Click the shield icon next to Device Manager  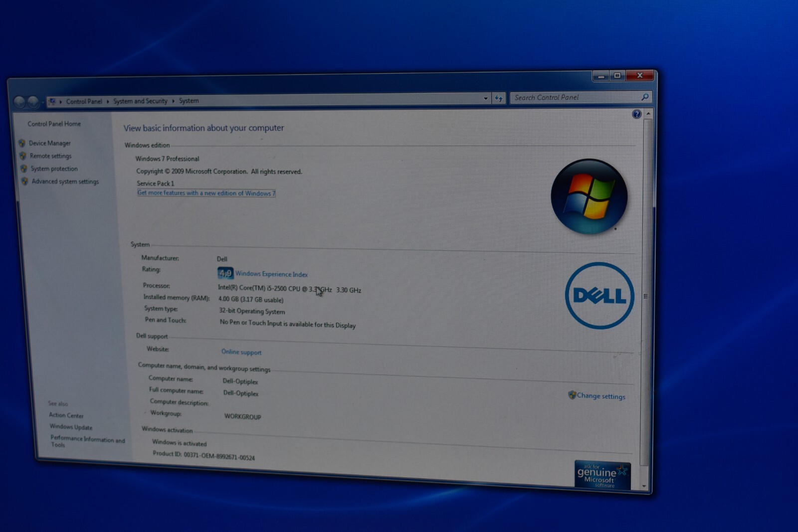point(22,143)
